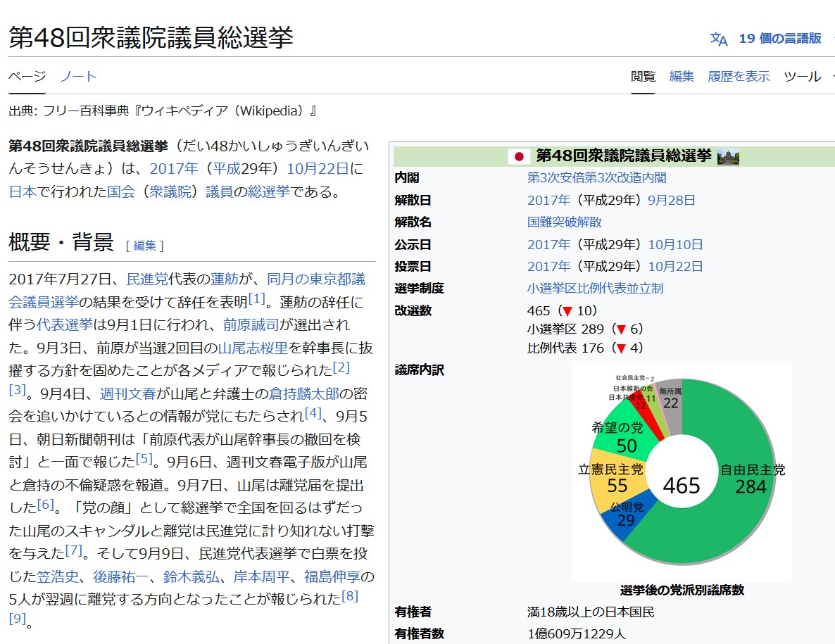Open 履歴を表示 tab

(x=739, y=76)
